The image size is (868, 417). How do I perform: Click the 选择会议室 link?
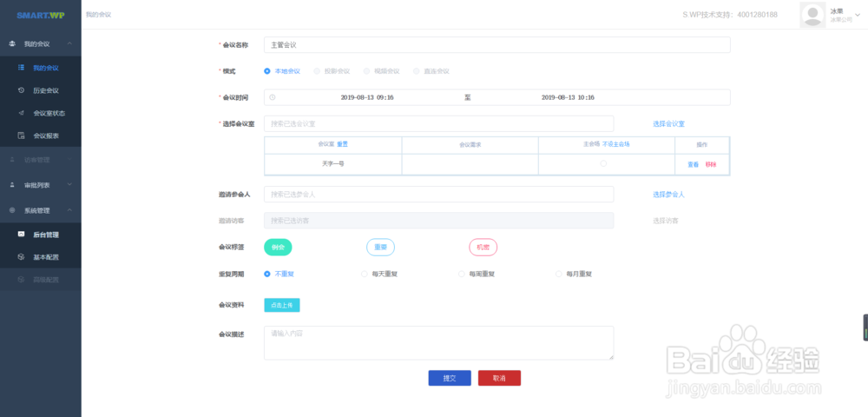668,124
